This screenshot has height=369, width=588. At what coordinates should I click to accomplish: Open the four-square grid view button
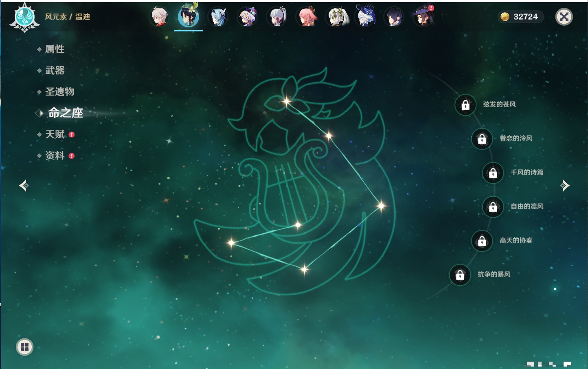[x=24, y=347]
